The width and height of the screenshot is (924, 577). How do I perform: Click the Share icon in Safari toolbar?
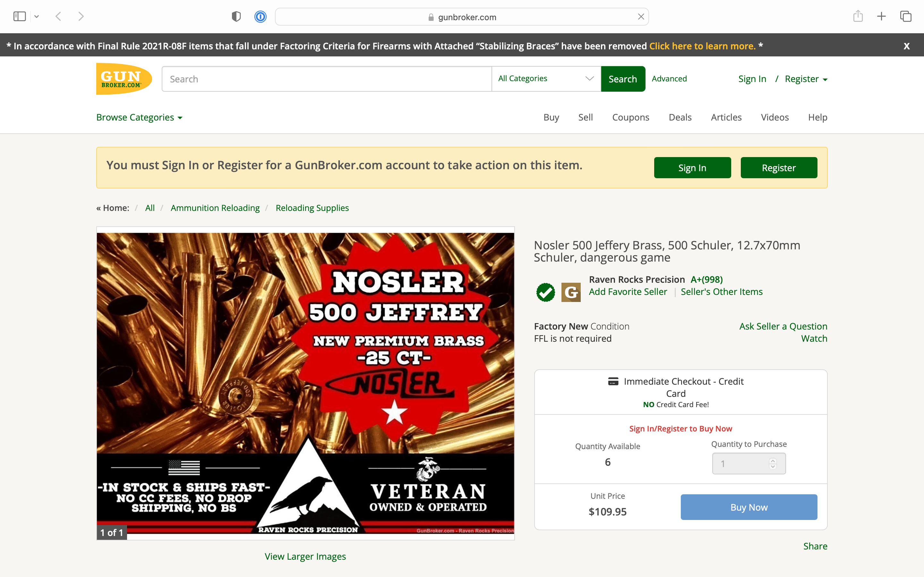pyautogui.click(x=858, y=16)
